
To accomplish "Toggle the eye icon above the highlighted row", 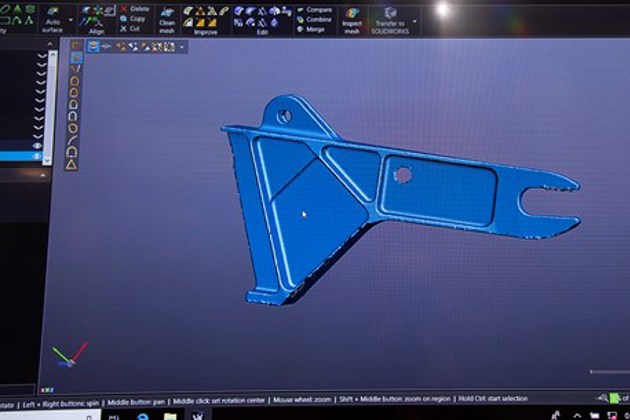I will pos(37,145).
